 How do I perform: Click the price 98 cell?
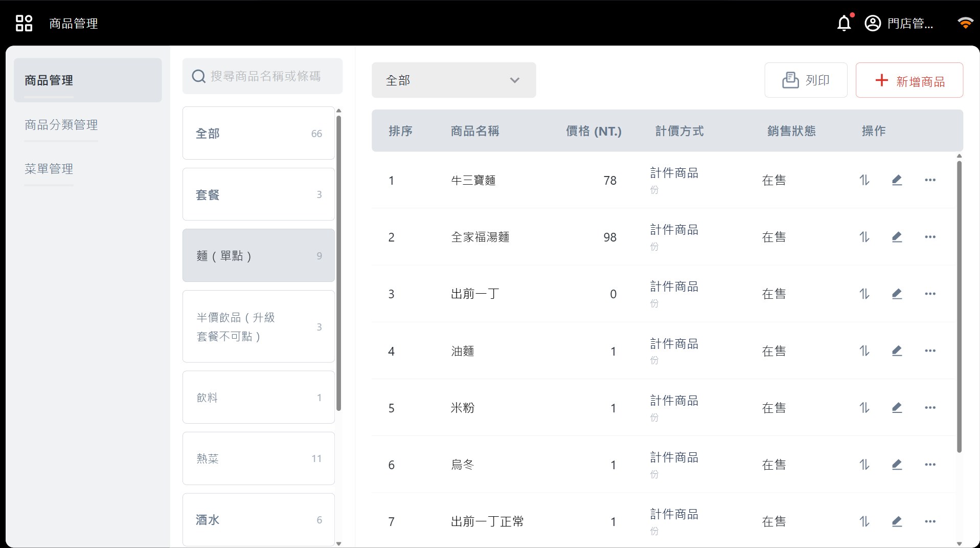point(610,237)
